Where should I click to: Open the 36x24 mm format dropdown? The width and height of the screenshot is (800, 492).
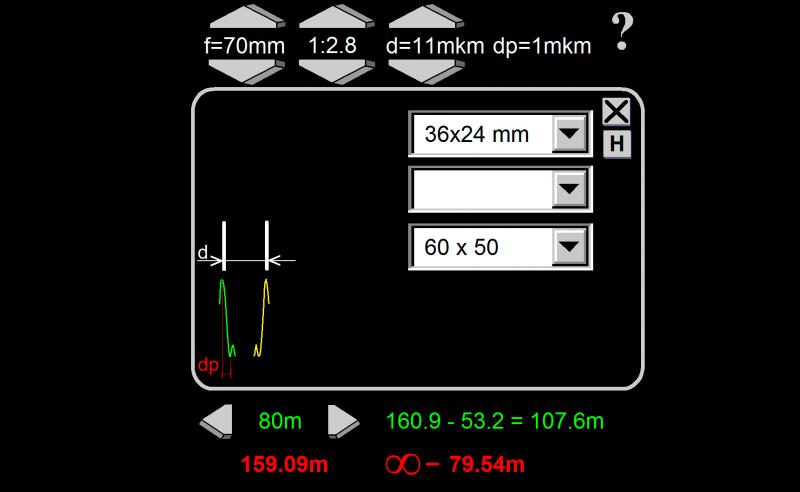pos(569,134)
